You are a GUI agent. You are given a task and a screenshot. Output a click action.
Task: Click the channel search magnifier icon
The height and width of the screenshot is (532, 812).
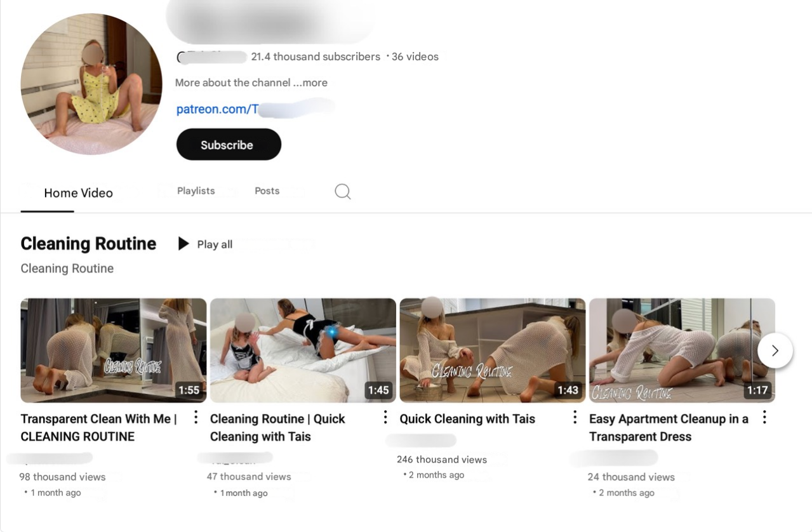click(342, 191)
